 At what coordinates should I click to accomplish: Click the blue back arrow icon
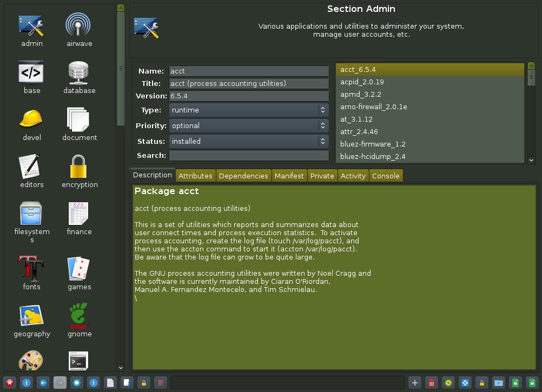click(x=44, y=383)
